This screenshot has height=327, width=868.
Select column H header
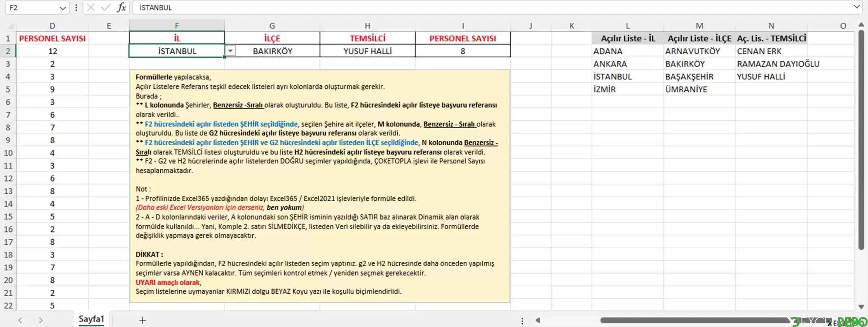tap(367, 26)
